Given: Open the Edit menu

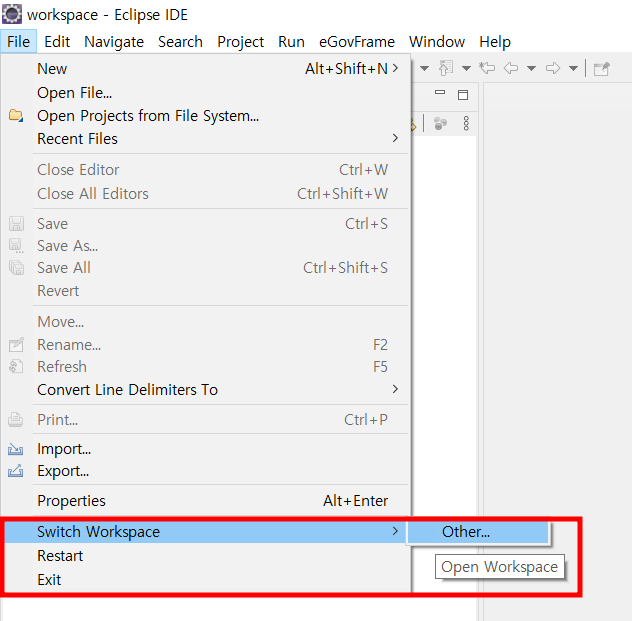Looking at the screenshot, I should (57, 42).
